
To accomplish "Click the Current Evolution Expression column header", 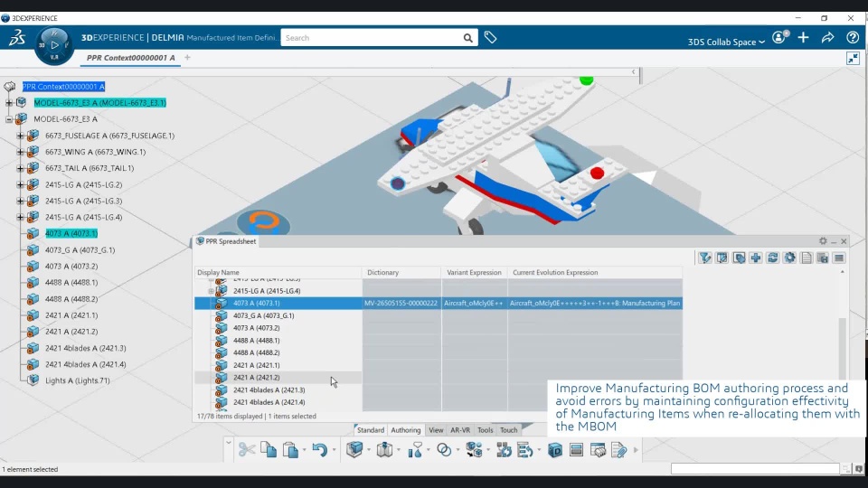I will (595, 272).
